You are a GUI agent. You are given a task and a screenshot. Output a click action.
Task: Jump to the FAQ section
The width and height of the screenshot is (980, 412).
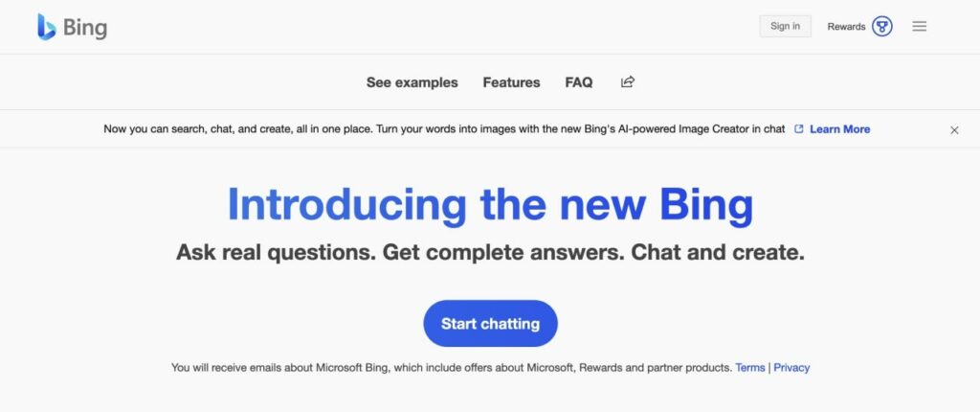[579, 82]
